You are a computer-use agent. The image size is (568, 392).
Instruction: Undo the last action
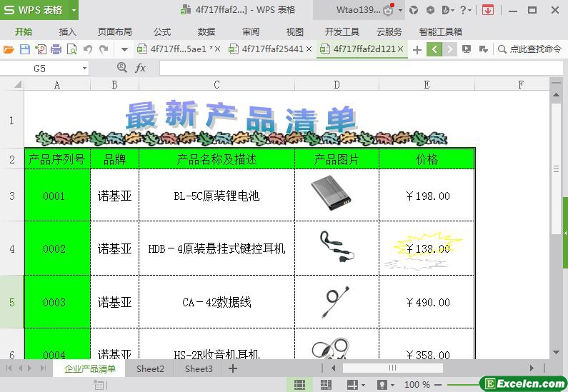(x=88, y=49)
